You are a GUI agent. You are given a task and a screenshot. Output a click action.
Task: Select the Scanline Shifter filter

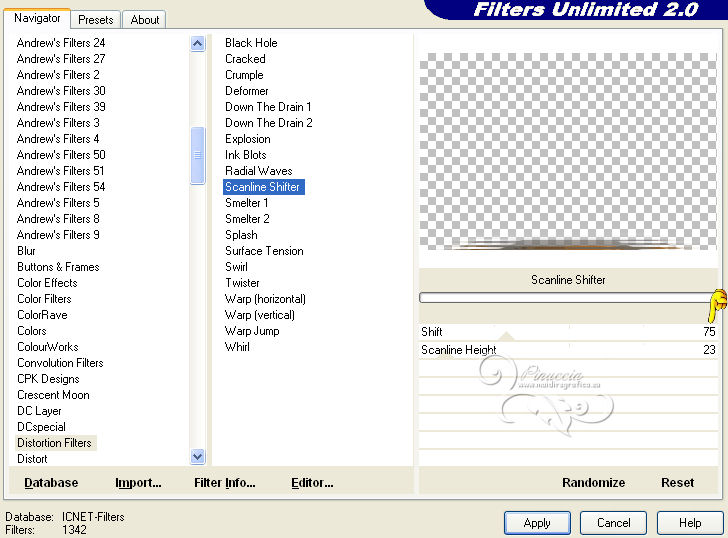point(263,187)
